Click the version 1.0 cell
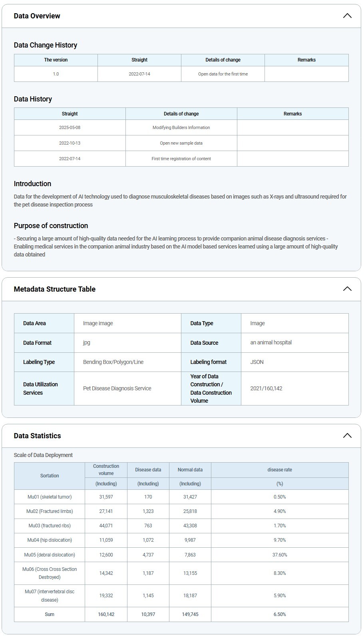Screen dimensions: 364x638 [56, 74]
